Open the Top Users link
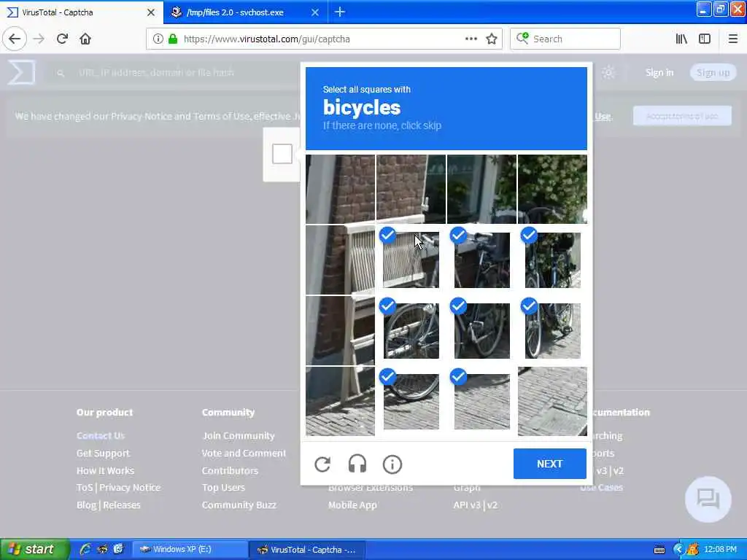747x560 pixels. 223,488
